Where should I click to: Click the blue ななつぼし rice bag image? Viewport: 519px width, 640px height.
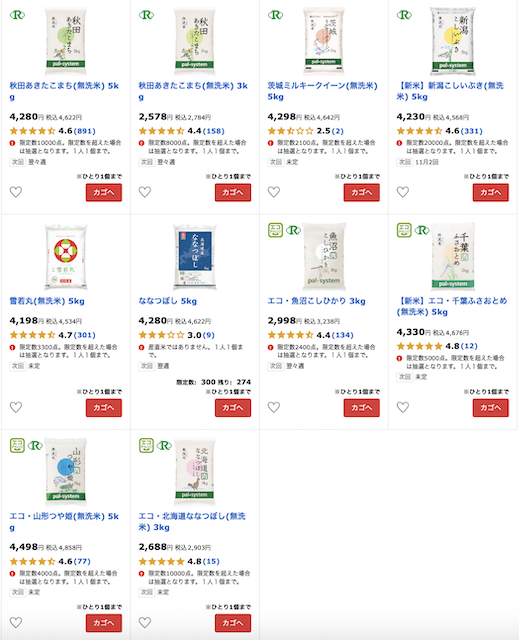click(x=195, y=256)
